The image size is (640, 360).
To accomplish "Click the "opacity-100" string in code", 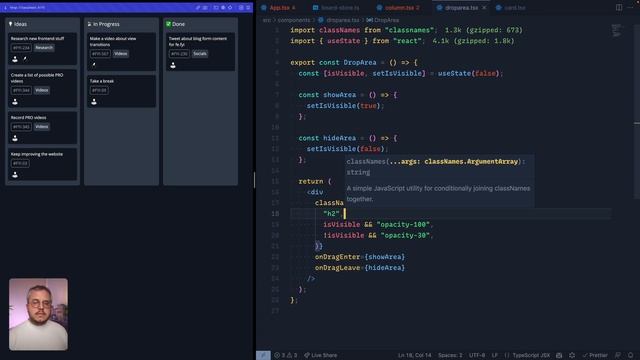I will click(x=403, y=224).
